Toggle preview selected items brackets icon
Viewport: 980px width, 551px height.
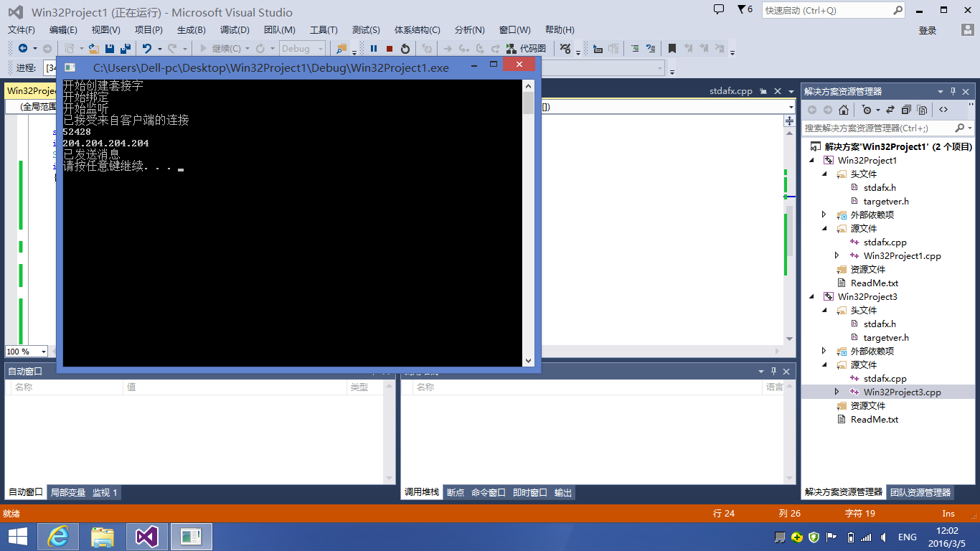click(943, 110)
